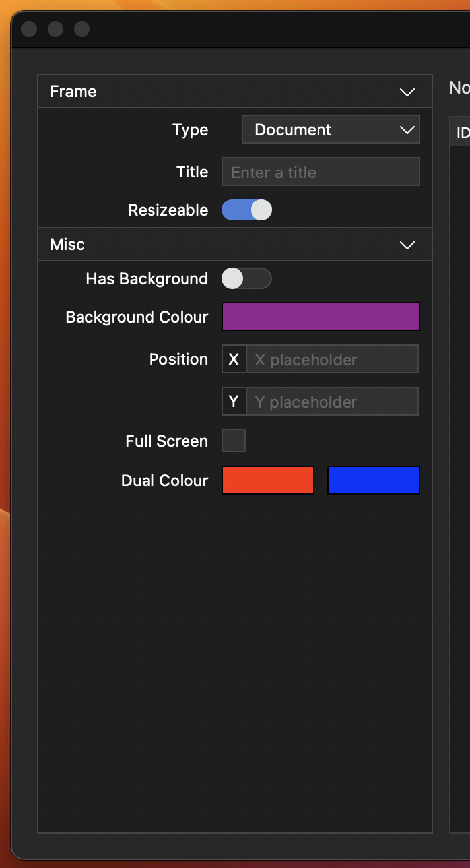
Task: Tick the Full Screen checkbox
Action: (234, 441)
